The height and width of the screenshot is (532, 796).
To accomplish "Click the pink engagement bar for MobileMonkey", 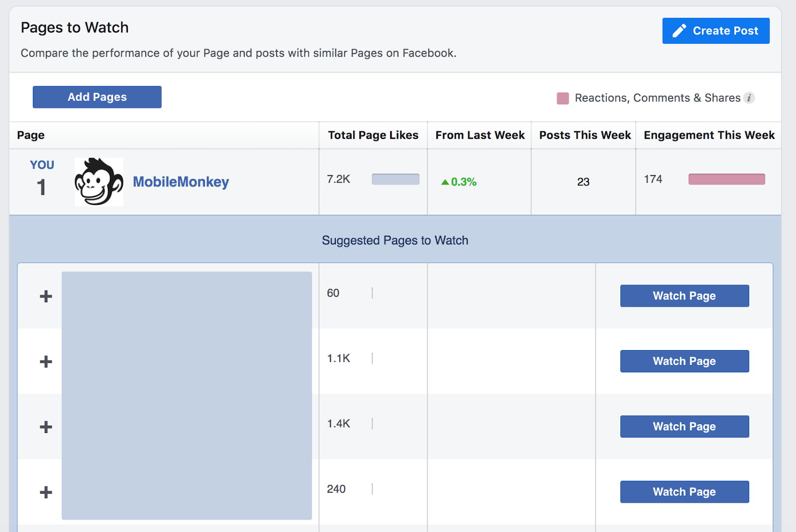I will point(727,179).
